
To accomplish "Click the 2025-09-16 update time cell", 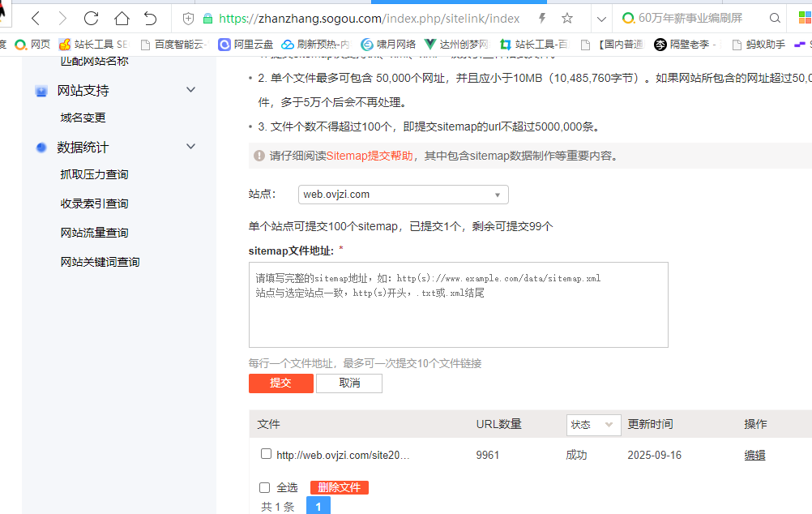I will click(x=654, y=455).
